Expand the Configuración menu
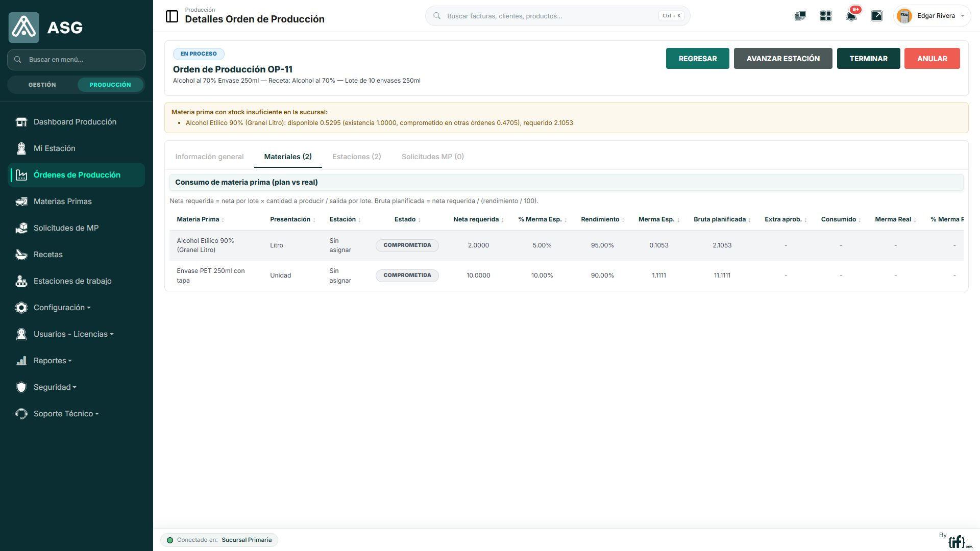The image size is (980, 551). pos(62,308)
